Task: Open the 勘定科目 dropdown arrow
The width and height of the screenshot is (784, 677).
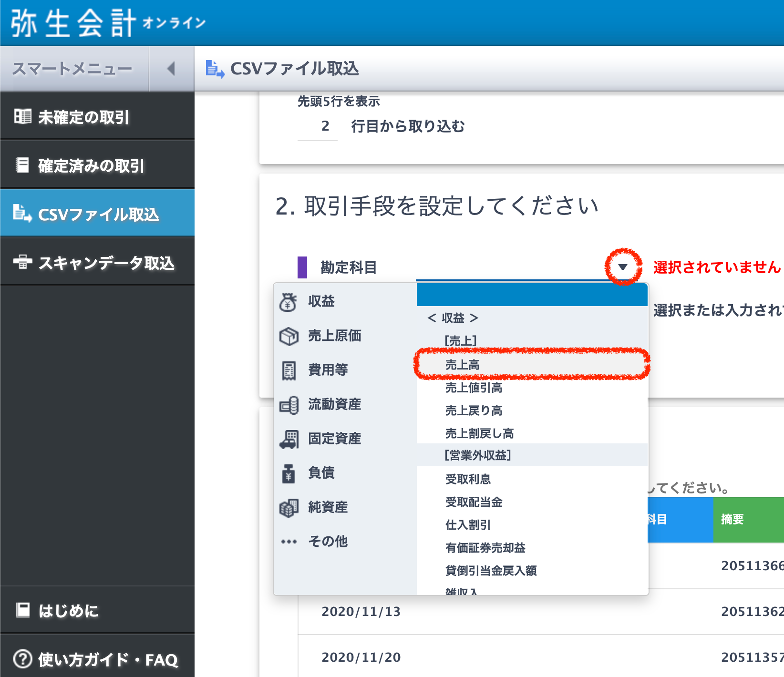Action: tap(622, 267)
